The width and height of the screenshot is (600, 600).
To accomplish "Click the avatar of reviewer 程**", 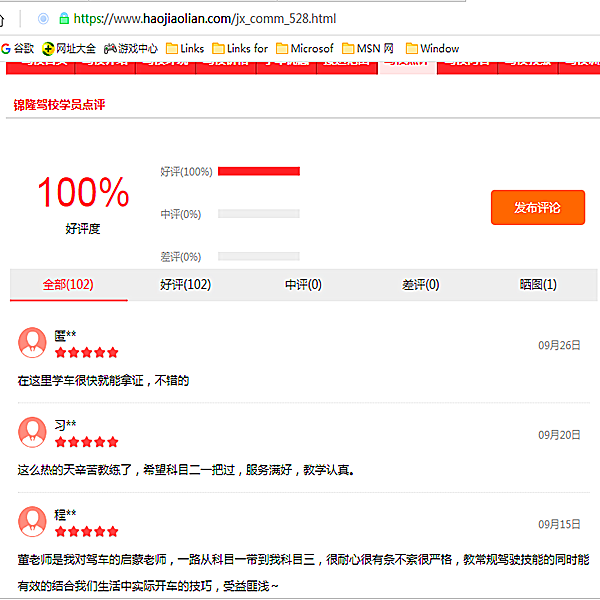I will click(x=32, y=522).
